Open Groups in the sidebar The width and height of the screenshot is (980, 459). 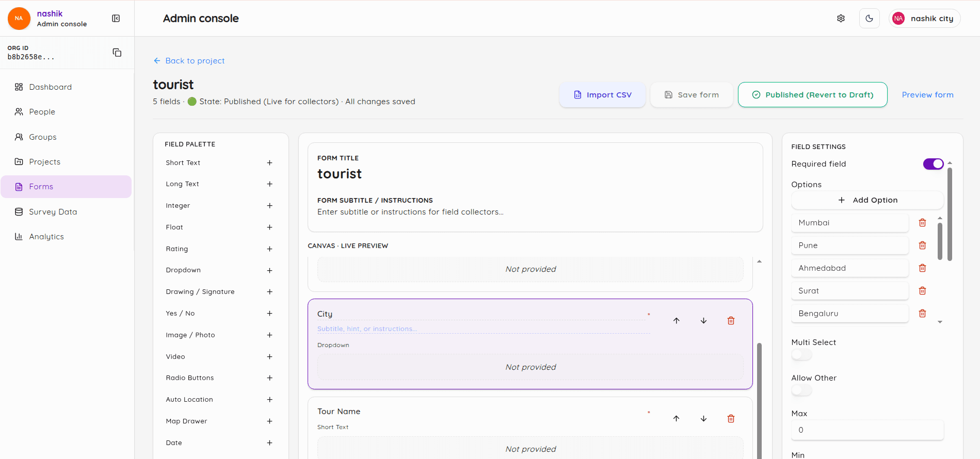[66, 137]
